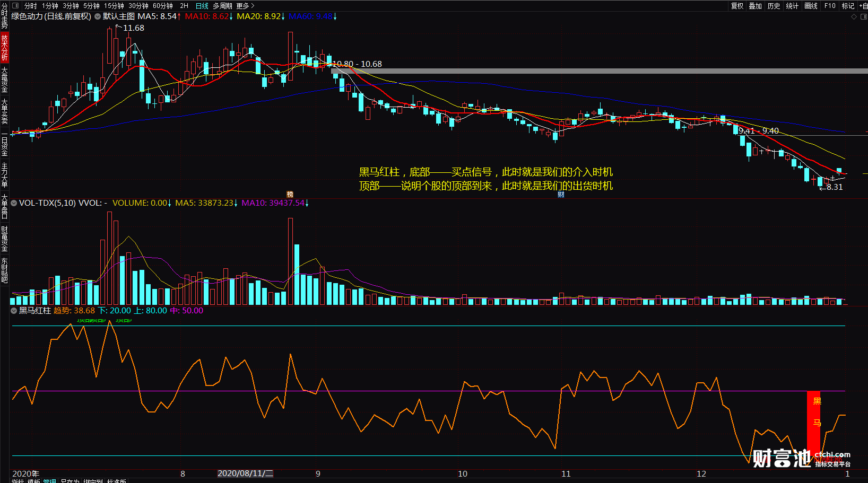
Task: Switch to 2H chart period
Action: point(184,6)
